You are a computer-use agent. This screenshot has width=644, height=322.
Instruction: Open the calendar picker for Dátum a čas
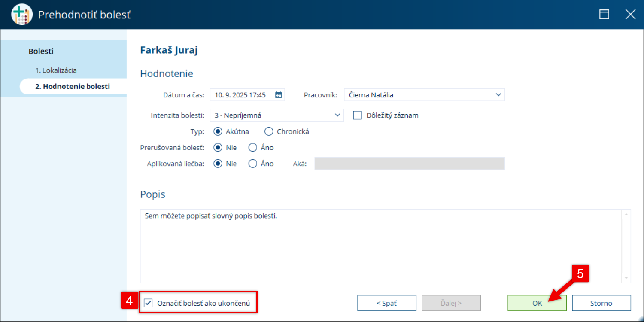pos(278,95)
